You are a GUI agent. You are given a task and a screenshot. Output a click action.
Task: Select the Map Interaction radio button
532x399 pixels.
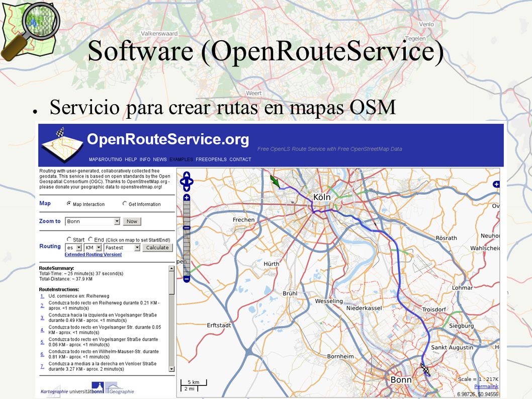(x=69, y=204)
